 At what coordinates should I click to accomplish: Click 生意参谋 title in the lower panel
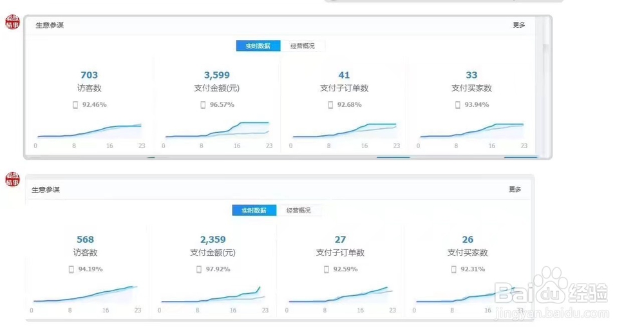(x=46, y=189)
